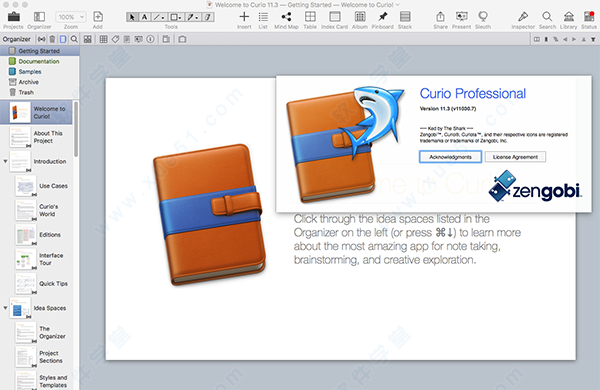Insert an Index Card

(x=334, y=20)
